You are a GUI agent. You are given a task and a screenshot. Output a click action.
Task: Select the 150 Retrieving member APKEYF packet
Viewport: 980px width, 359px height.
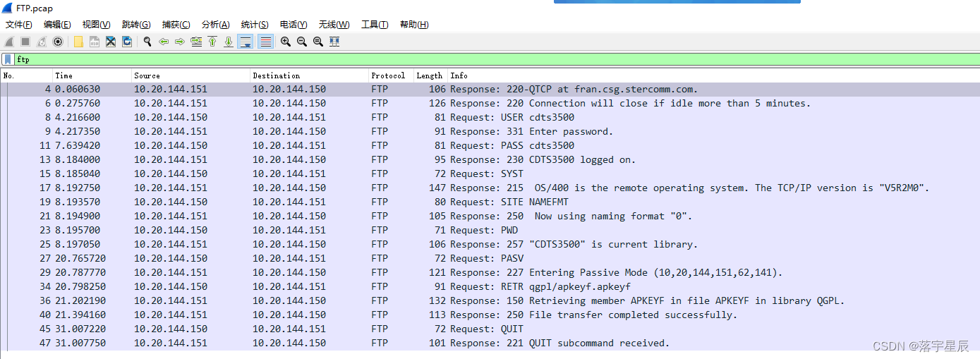click(x=490, y=301)
